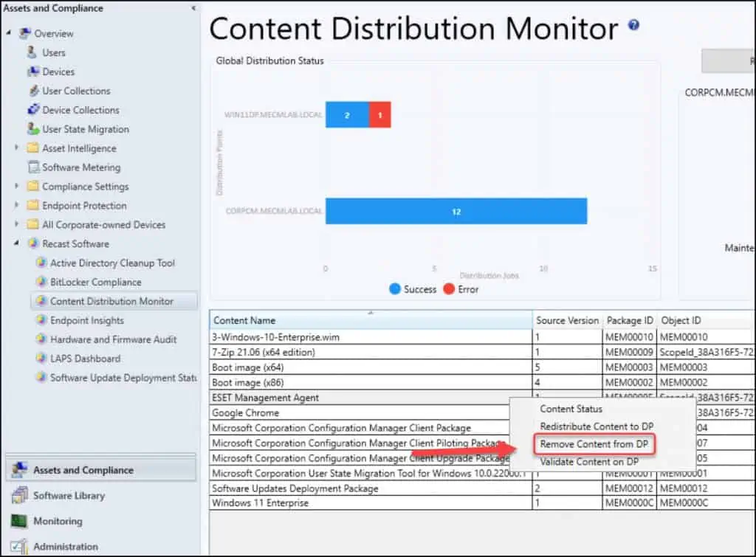This screenshot has width=756, height=557.
Task: Click the Endpoint Protection folder icon
Action: (32, 205)
